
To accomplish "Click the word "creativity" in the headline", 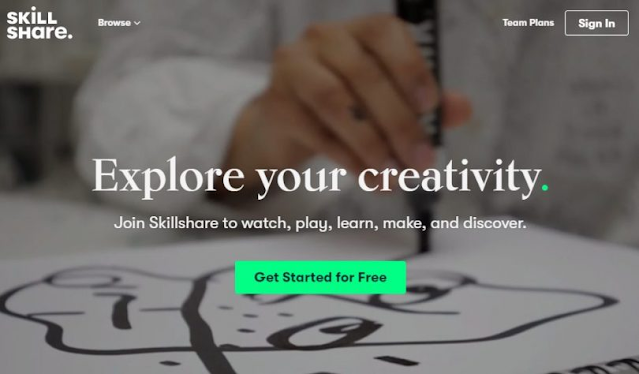I will point(450,176).
